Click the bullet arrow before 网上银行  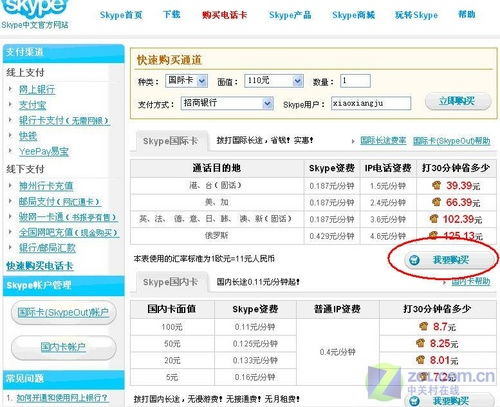tap(10, 89)
